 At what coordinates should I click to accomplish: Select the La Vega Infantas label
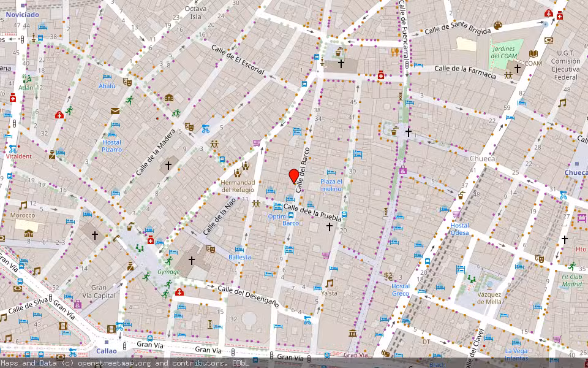(x=516, y=354)
